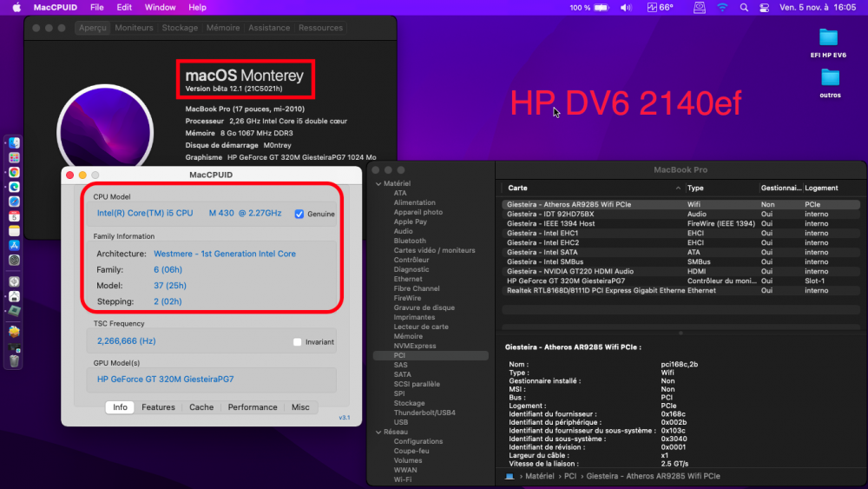Image resolution: width=868 pixels, height=489 pixels.
Task: Open the Help menu
Action: pos(197,7)
